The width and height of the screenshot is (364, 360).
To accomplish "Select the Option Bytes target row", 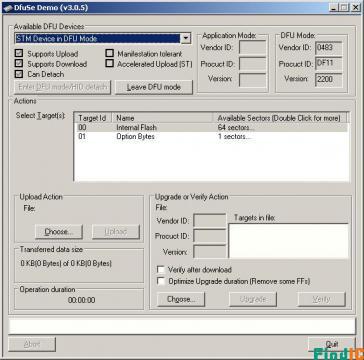I will click(212, 136).
